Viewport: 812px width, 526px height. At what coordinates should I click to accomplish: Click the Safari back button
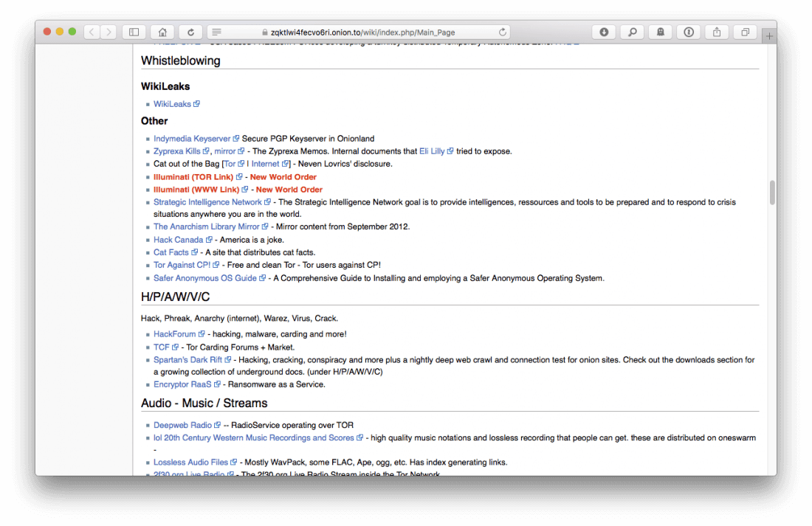click(x=92, y=32)
